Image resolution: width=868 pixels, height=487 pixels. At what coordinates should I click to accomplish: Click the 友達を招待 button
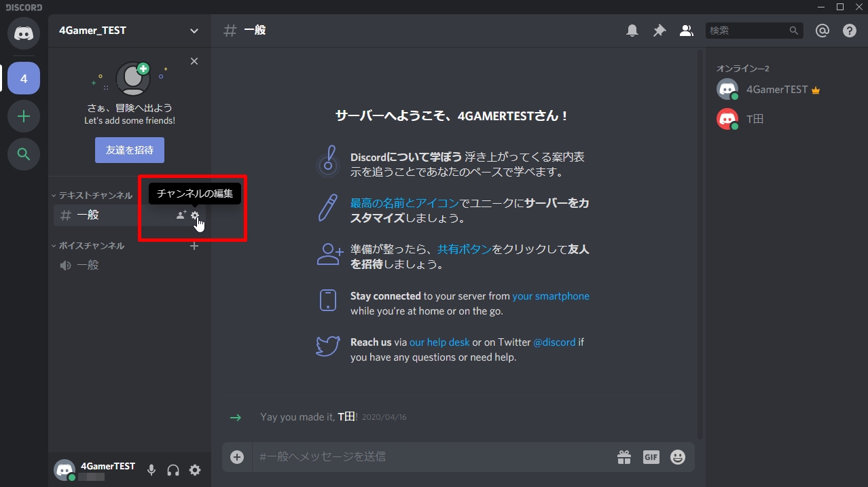(130, 150)
